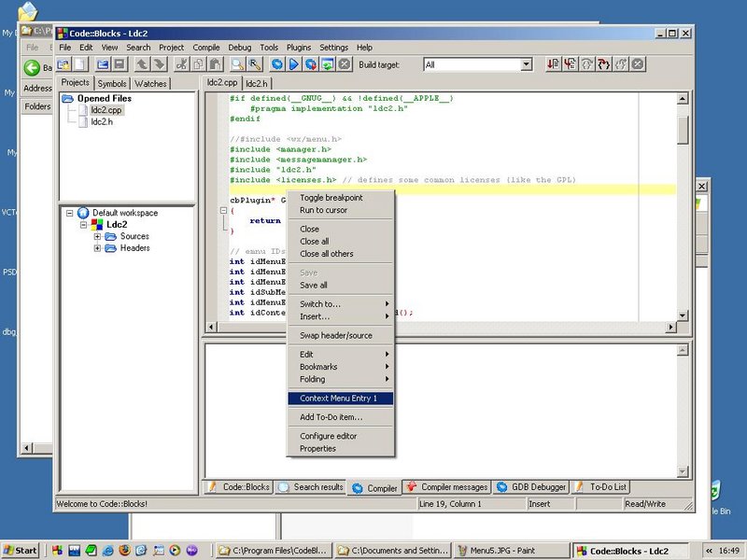Viewport: 747px width, 560px height.
Task: Select ldc2.h in Opened Files
Action: tap(102, 122)
